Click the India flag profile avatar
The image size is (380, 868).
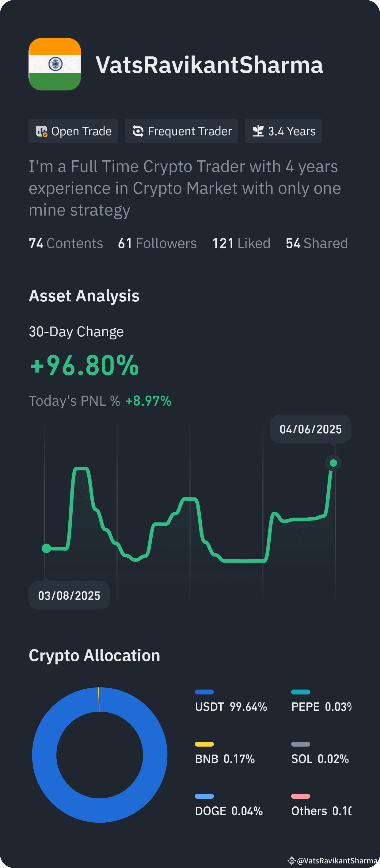[x=55, y=64]
